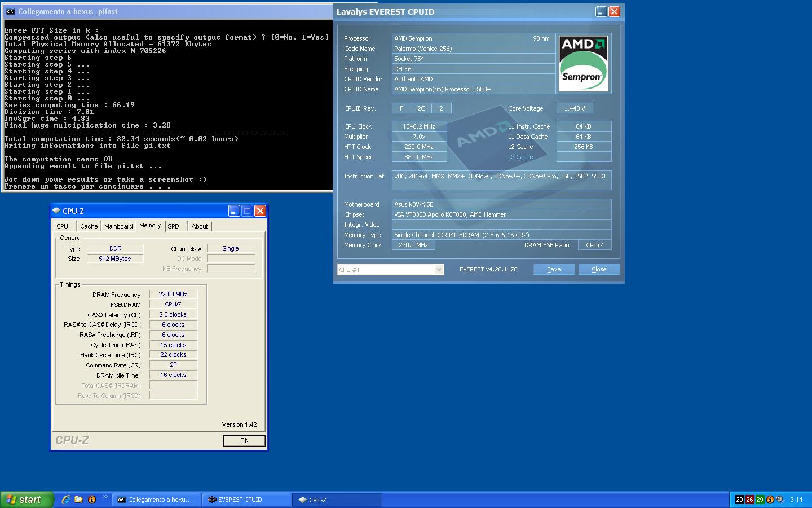Click the Command Rate 2T value

pyautogui.click(x=173, y=365)
